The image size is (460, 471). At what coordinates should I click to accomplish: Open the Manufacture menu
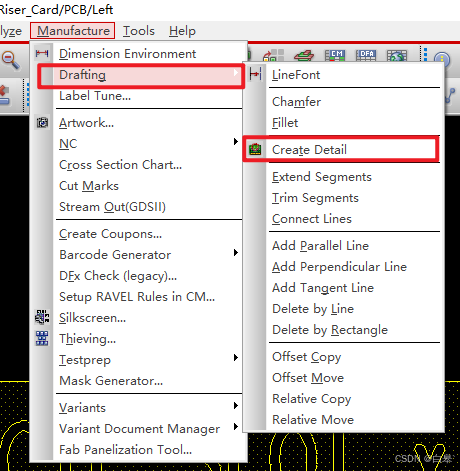(73, 31)
